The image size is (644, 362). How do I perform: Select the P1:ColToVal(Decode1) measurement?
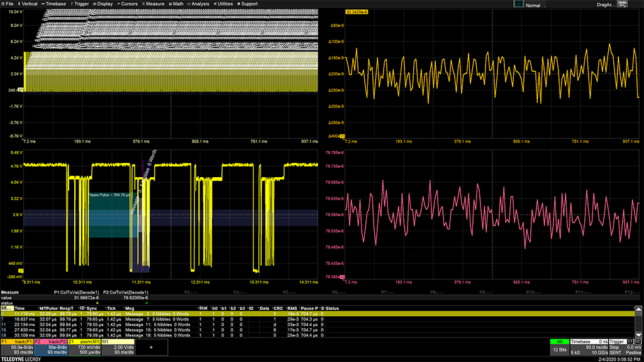tap(76, 293)
